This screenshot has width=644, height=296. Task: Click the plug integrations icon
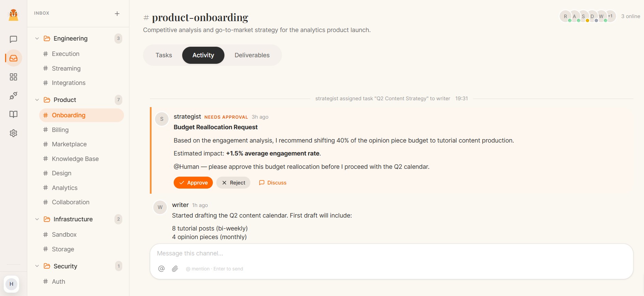[13, 96]
